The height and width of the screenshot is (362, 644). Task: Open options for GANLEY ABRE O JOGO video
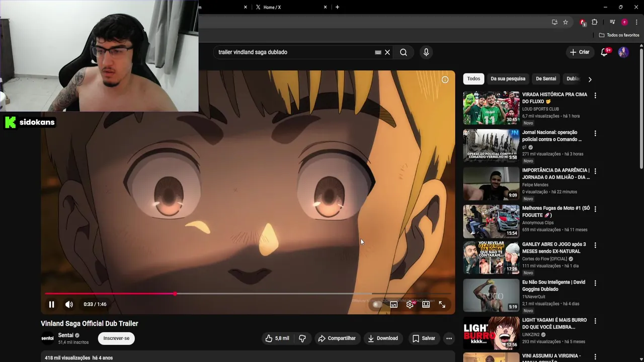(595, 245)
